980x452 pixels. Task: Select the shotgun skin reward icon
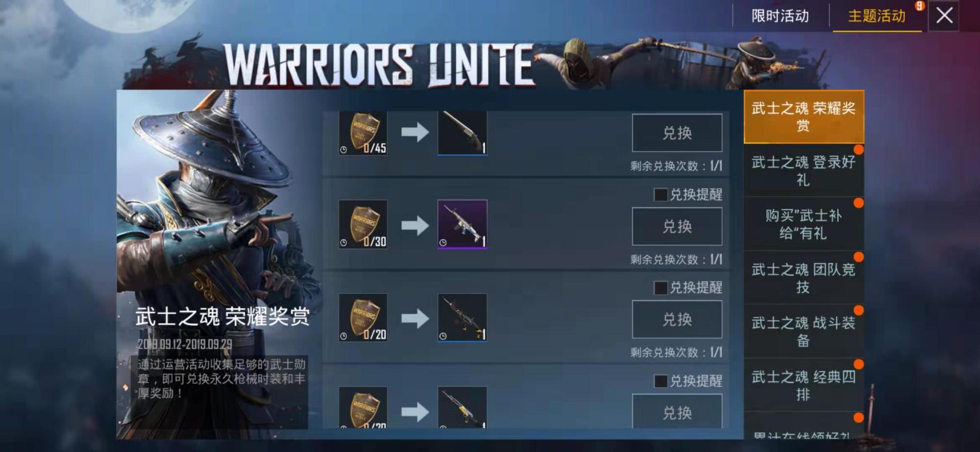point(462,133)
